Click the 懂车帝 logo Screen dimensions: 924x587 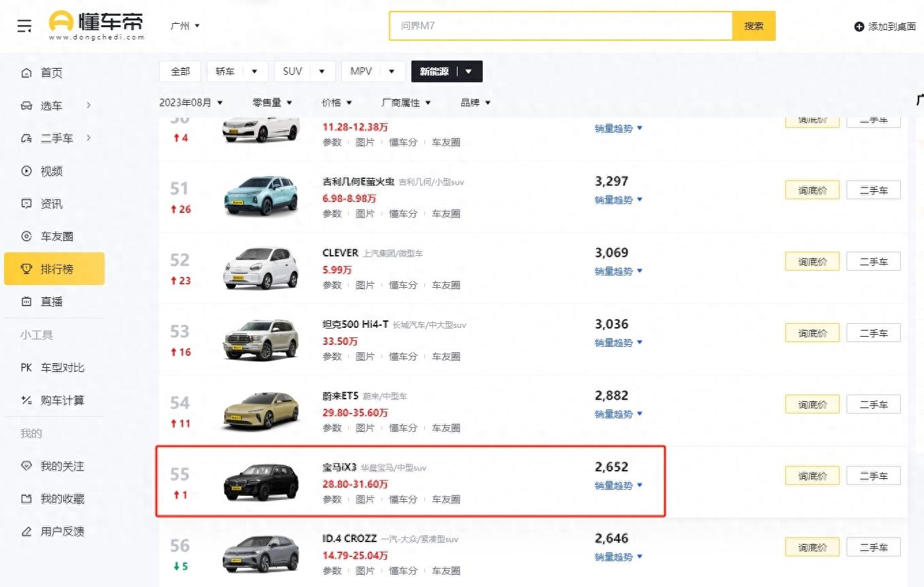[97, 26]
